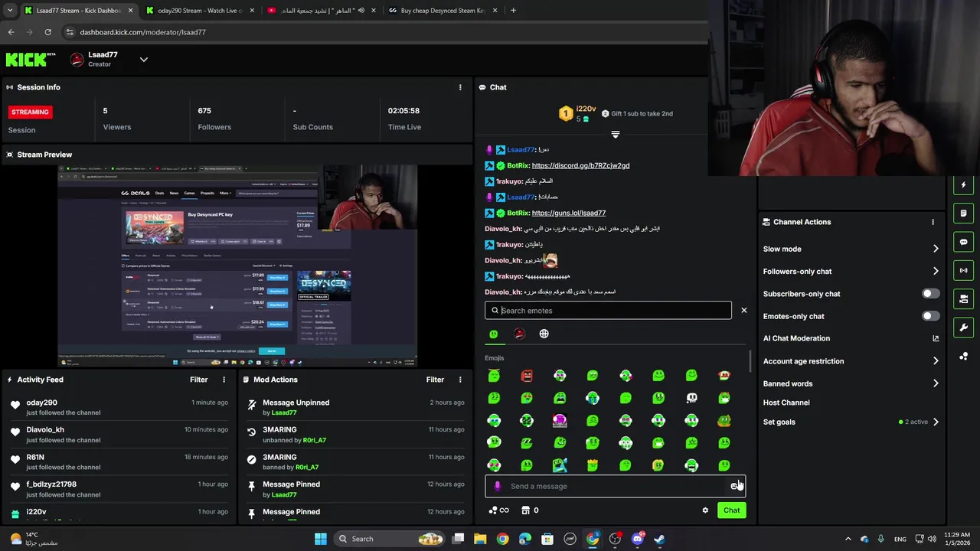Screen dimensions: 980x551
Task: Click the chat bubble sidebar icon
Action: pos(963,242)
